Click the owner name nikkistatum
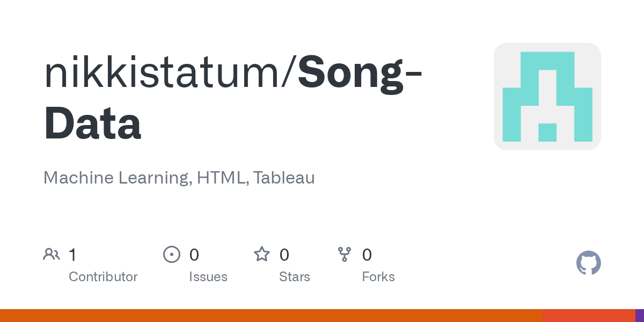644x322 pixels. tap(166, 75)
